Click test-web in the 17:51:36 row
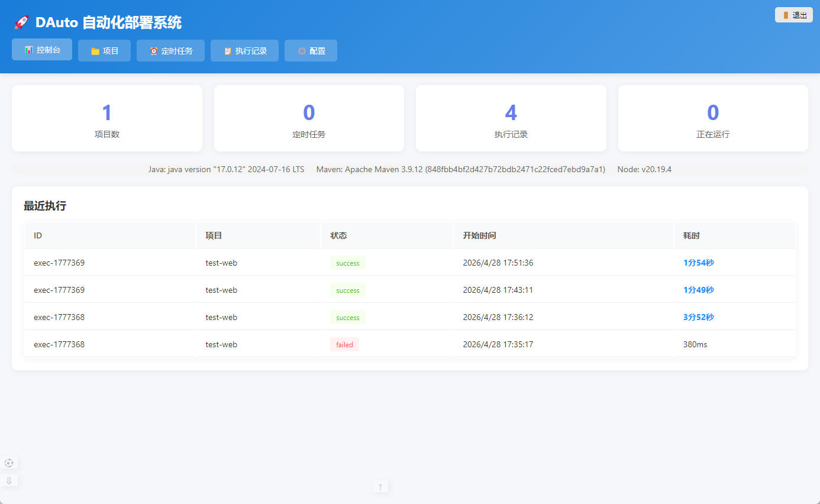 tap(221, 263)
